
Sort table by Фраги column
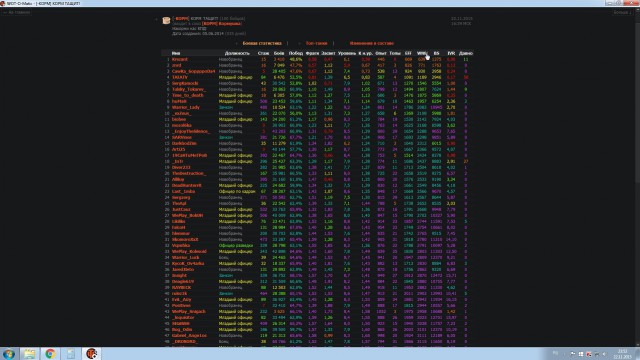[x=312, y=53]
